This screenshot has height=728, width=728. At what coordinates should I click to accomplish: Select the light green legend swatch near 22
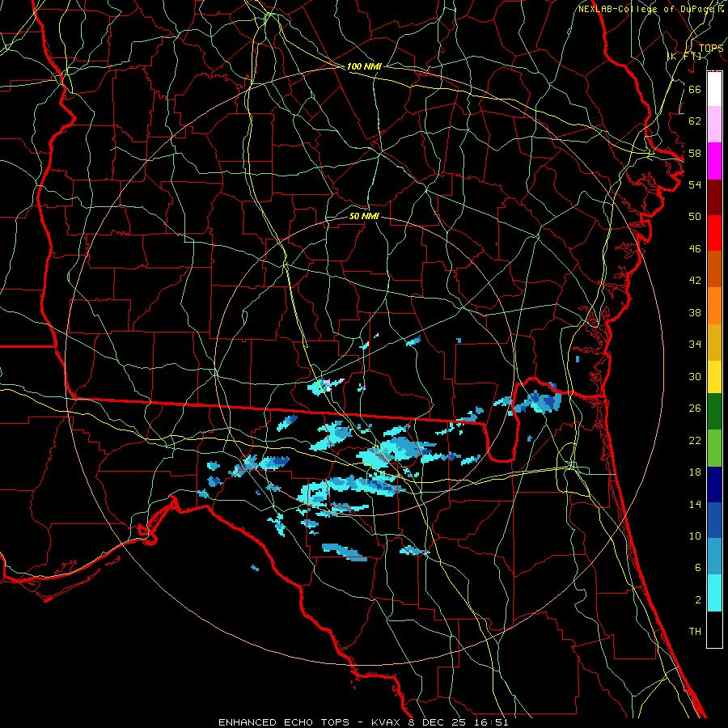pyautogui.click(x=714, y=448)
